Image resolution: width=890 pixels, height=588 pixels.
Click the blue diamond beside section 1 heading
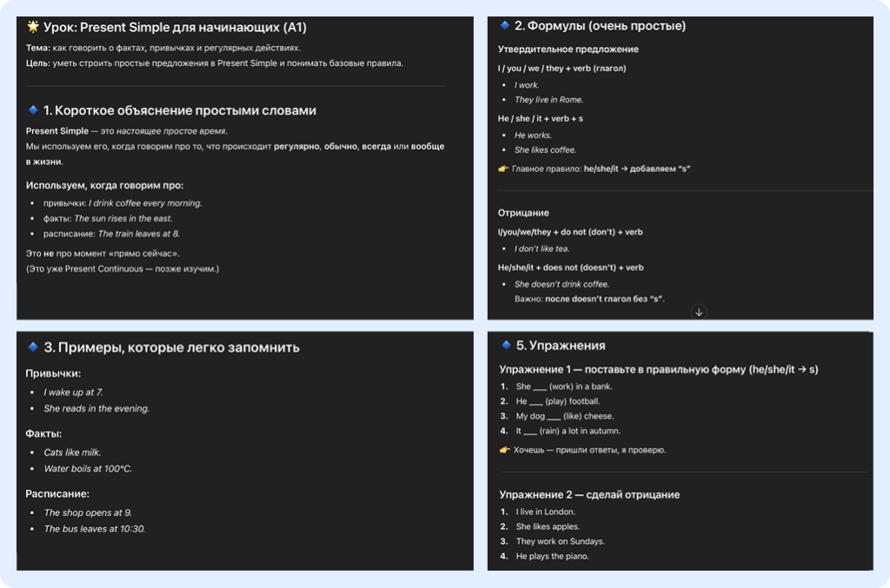point(33,110)
